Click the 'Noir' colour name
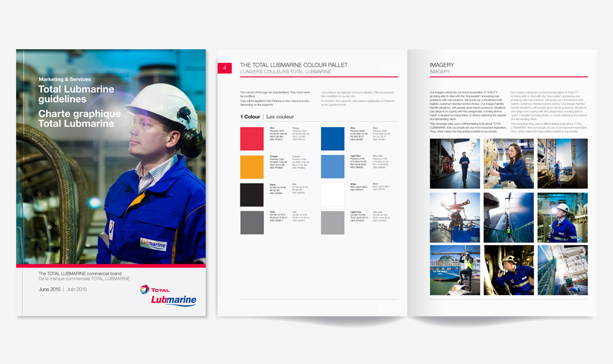The width and height of the screenshot is (613, 364). point(294,184)
